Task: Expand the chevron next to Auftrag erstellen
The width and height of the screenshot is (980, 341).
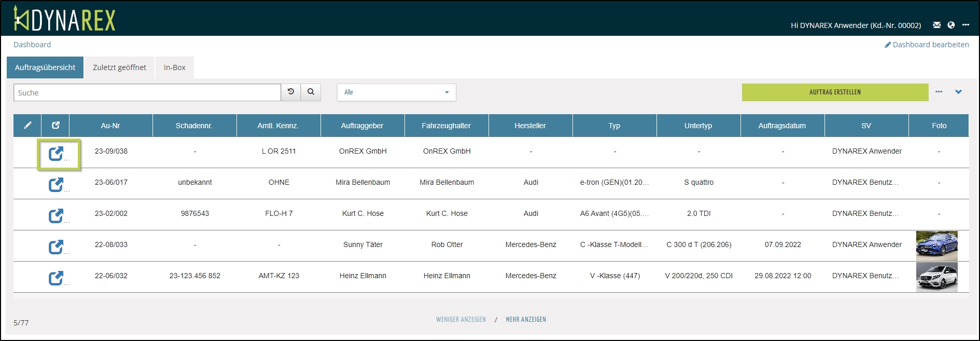Action: pos(958,92)
